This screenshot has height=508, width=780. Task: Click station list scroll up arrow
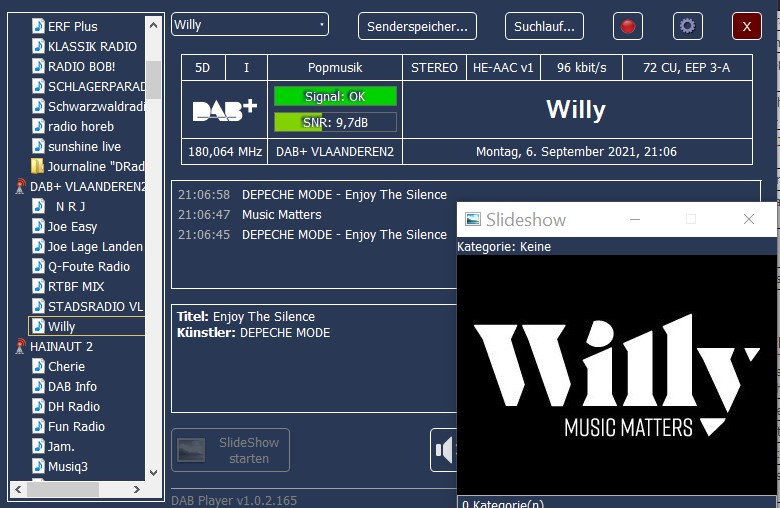[153, 25]
